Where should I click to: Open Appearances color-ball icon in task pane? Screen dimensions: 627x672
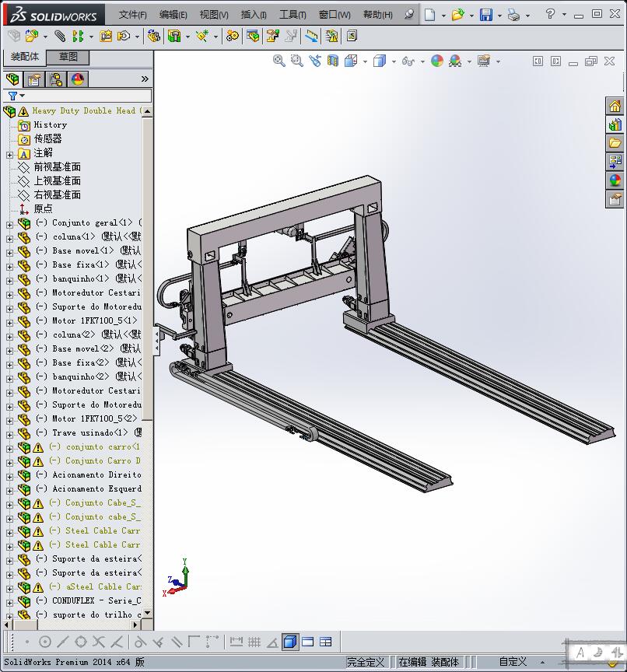[615, 180]
